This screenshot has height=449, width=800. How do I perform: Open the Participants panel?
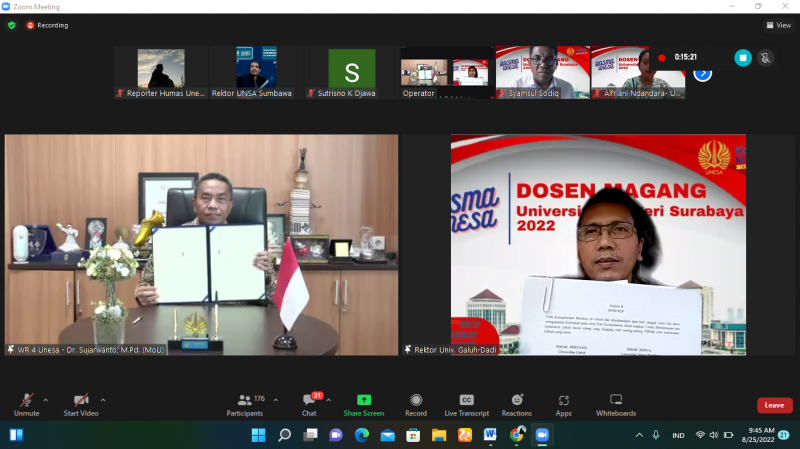pos(245,405)
